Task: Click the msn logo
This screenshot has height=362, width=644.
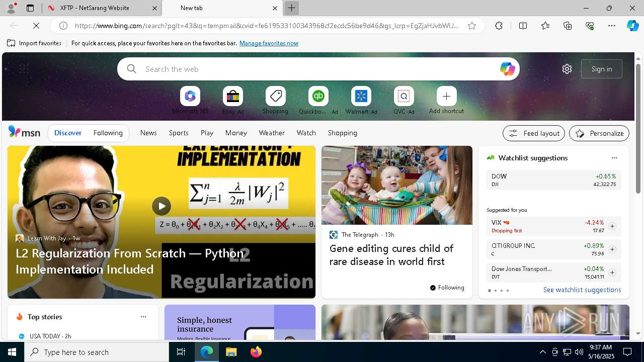Action: point(24,132)
